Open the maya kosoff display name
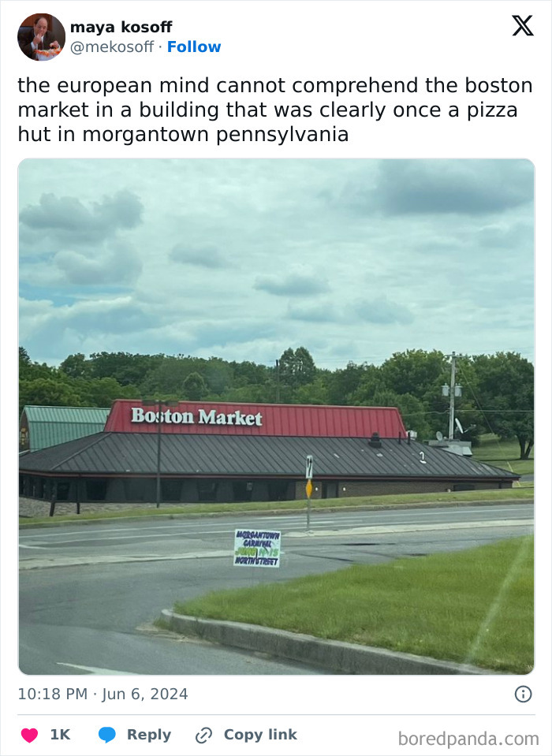Image resolution: width=552 pixels, height=756 pixels. 121,27
